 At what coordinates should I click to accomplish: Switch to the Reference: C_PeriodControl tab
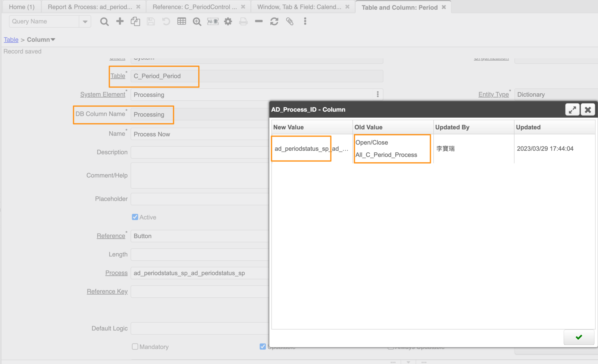(x=195, y=7)
